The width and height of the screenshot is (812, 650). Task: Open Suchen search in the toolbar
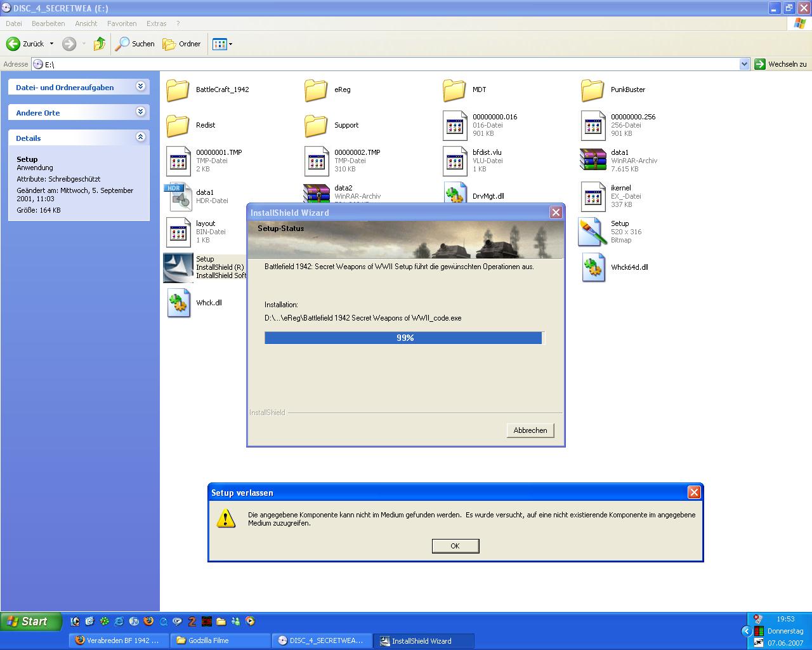pyautogui.click(x=134, y=44)
